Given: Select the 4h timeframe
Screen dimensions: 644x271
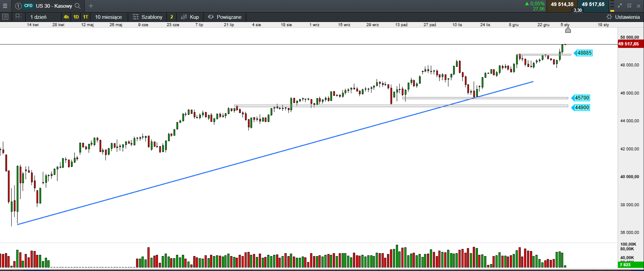Looking at the screenshot, I should pos(66,17).
